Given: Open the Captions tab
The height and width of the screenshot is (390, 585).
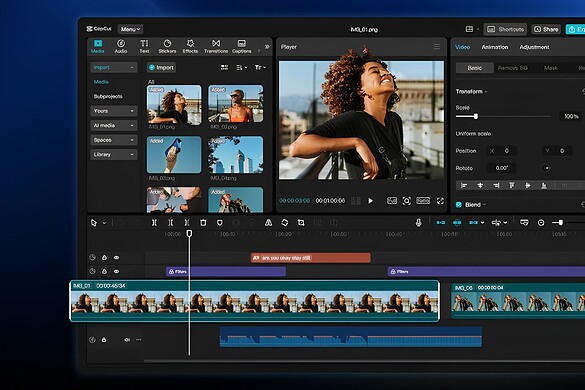Looking at the screenshot, I should click(242, 47).
